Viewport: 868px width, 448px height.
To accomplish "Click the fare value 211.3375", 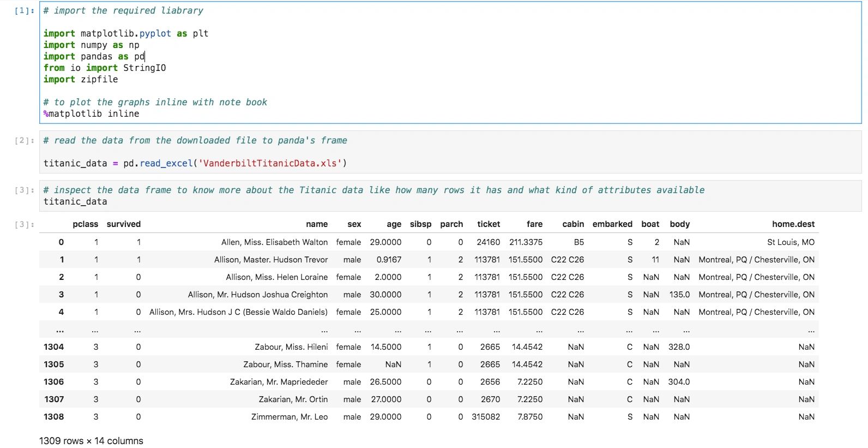I will tap(526, 242).
